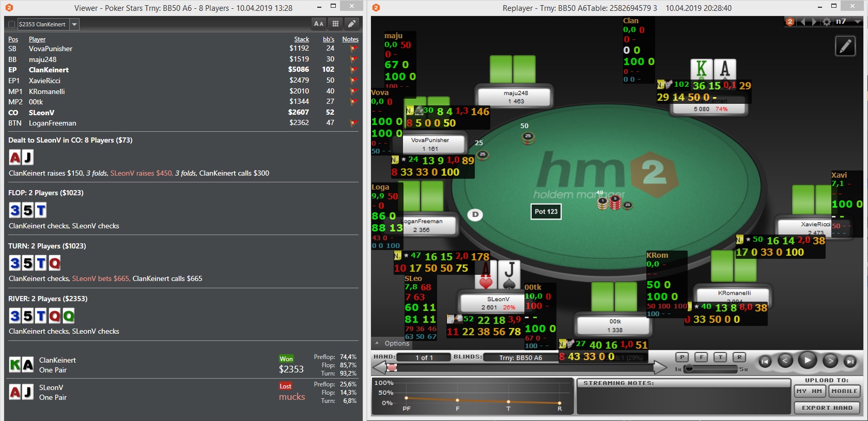The height and width of the screenshot is (421, 868).
Task: Click the Flop equity point on graph
Action: click(x=457, y=400)
